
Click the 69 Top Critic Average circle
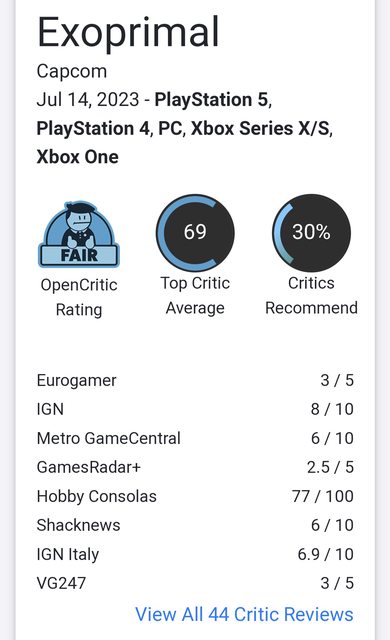[195, 233]
